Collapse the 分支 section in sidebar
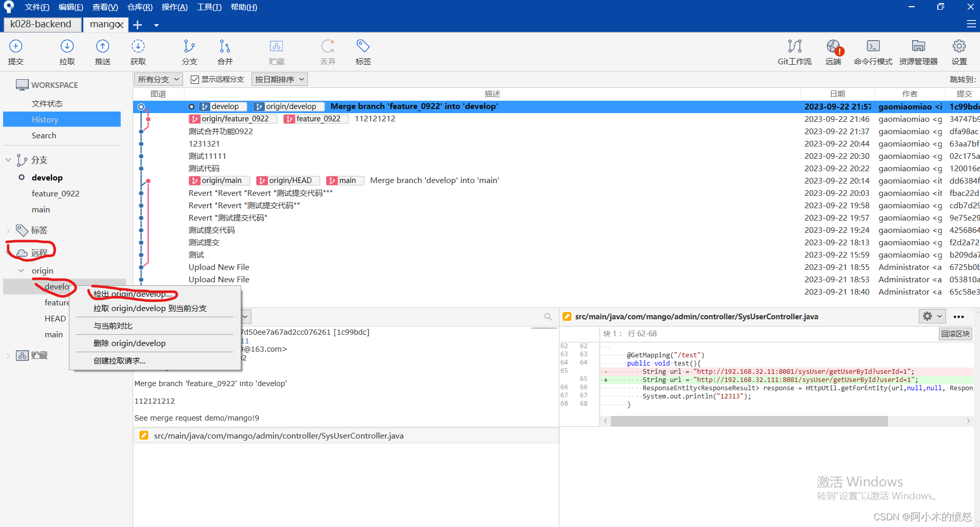 8,160
